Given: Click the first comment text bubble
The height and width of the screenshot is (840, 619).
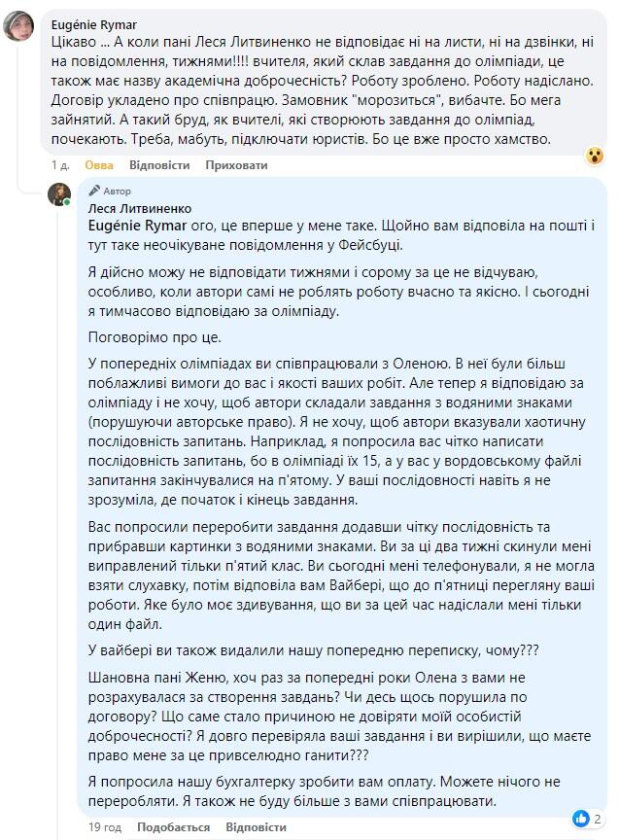Looking at the screenshot, I should (x=324, y=81).
